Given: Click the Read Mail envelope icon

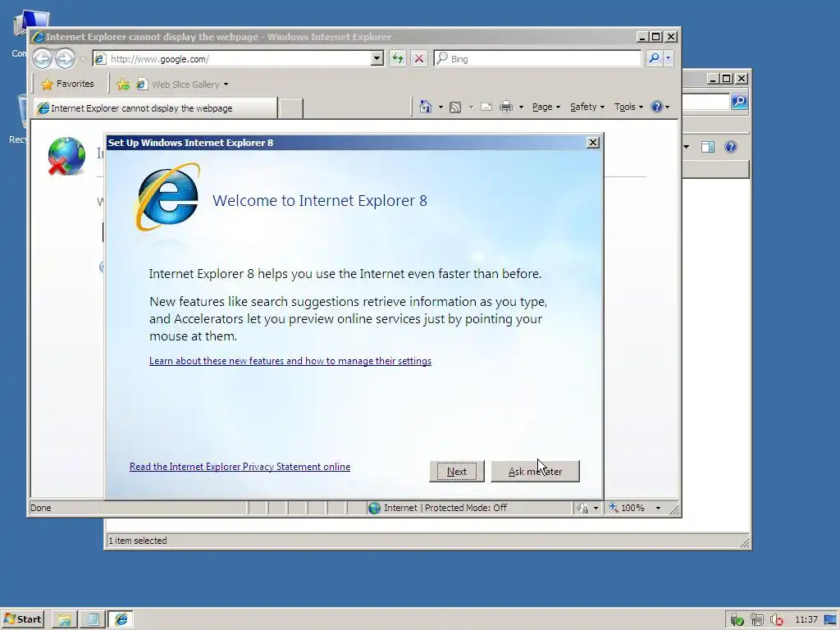Looking at the screenshot, I should [486, 107].
